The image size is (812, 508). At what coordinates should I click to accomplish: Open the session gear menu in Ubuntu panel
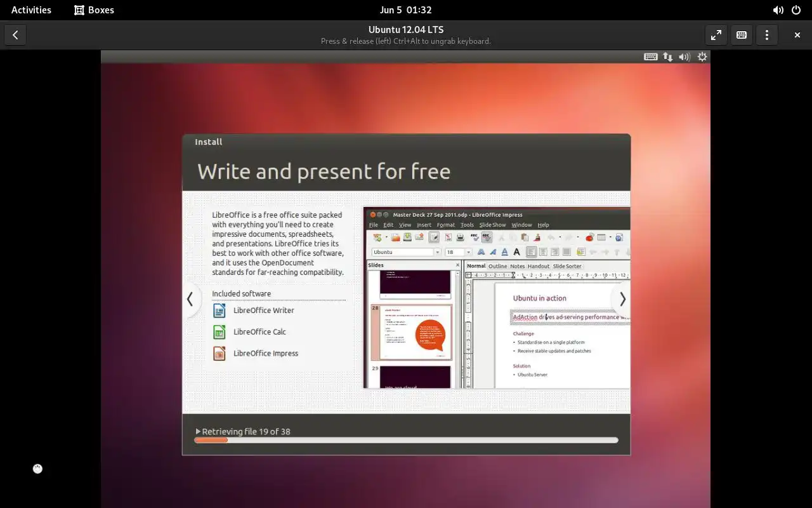(x=702, y=57)
